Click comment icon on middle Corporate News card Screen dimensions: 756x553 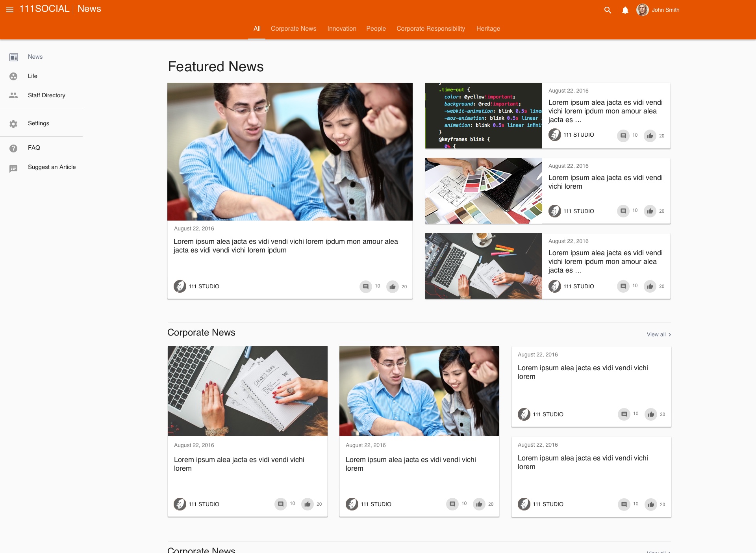click(x=452, y=504)
